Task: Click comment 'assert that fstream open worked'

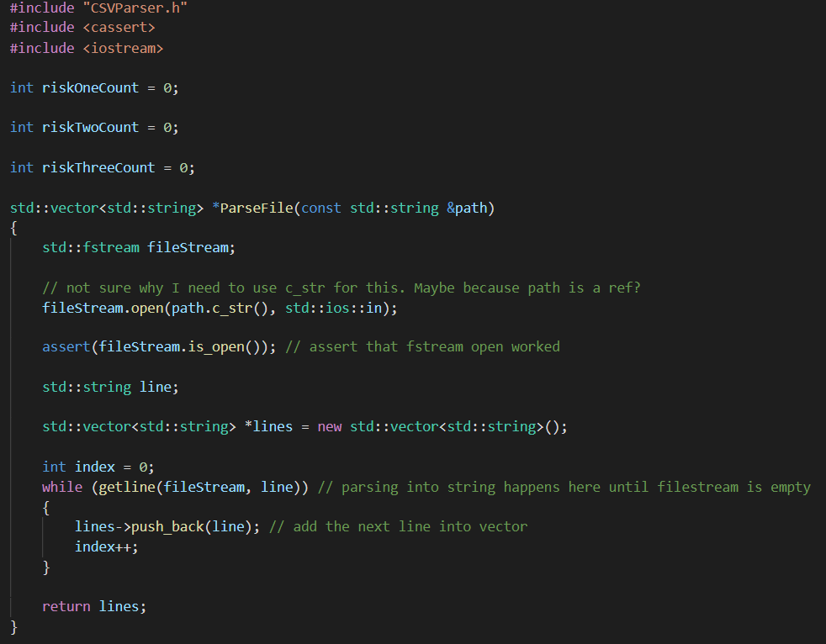Action: point(422,347)
